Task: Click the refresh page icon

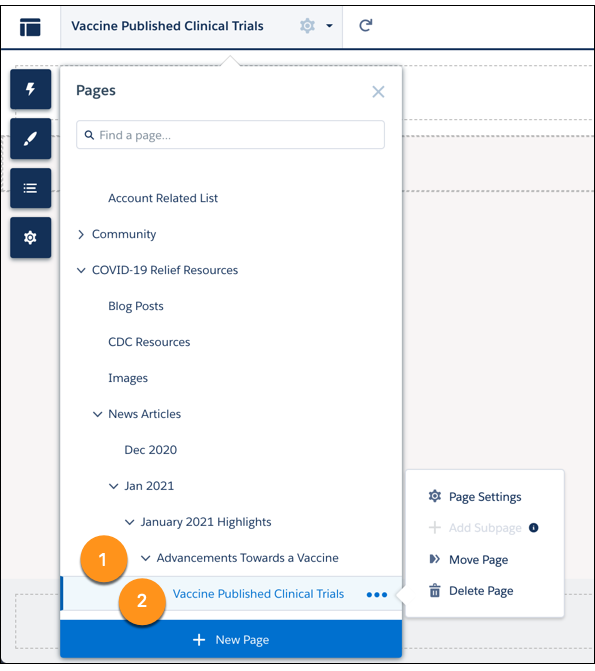Action: 365,26
